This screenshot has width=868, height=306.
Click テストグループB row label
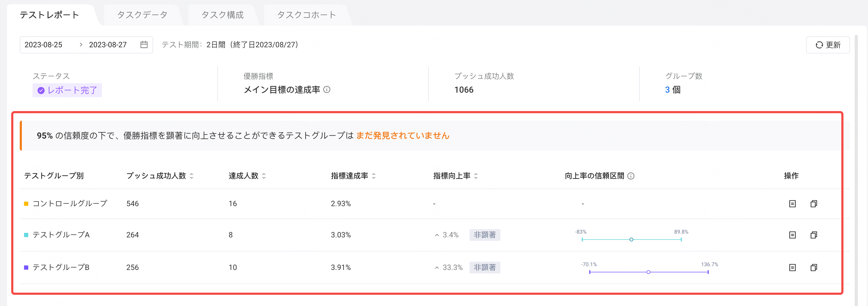coord(61,268)
